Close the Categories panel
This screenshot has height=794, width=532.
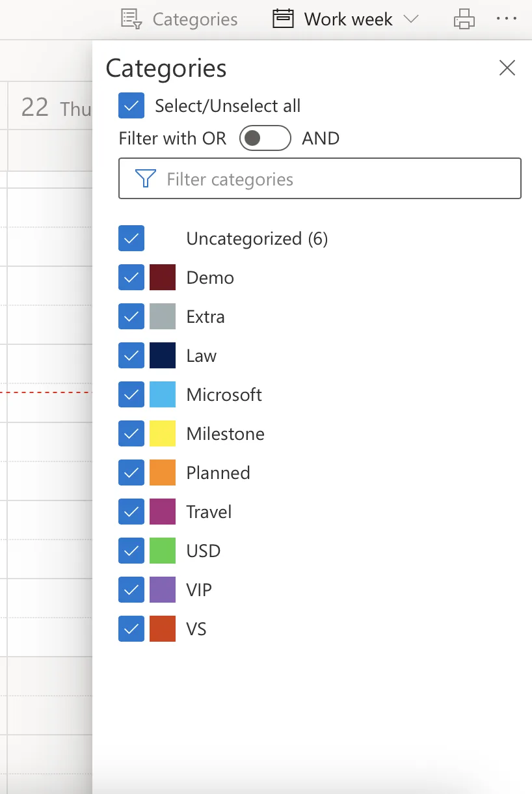click(x=507, y=68)
